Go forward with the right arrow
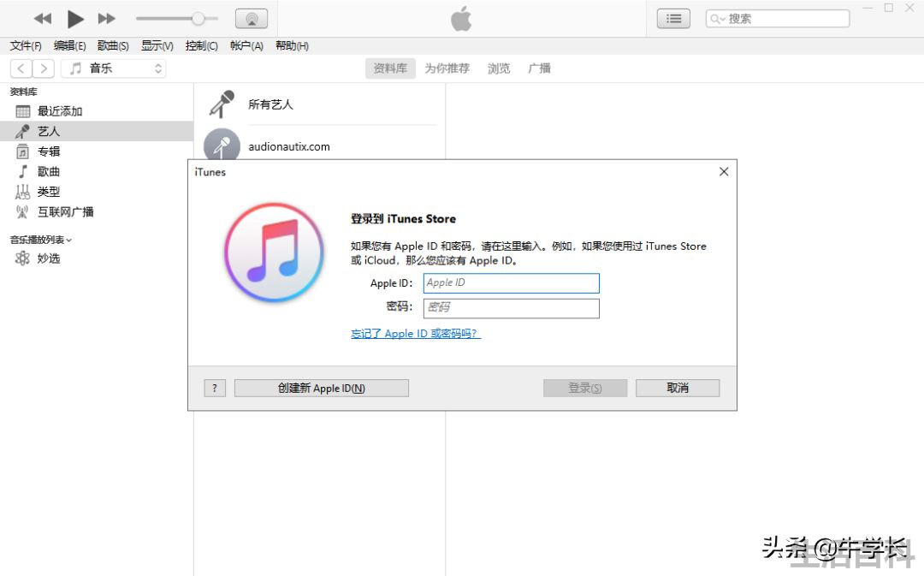The image size is (924, 576). (44, 68)
